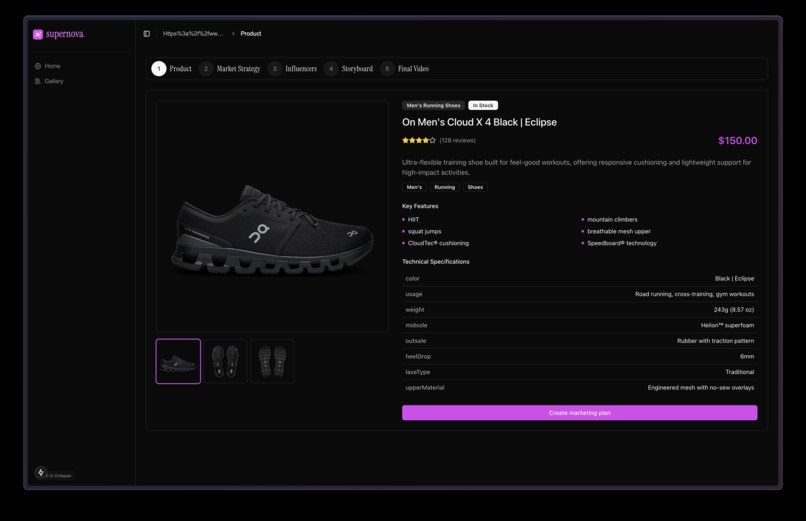This screenshot has width=806, height=521.
Task: Click the color row value Black | Eclipse
Action: pyautogui.click(x=735, y=278)
